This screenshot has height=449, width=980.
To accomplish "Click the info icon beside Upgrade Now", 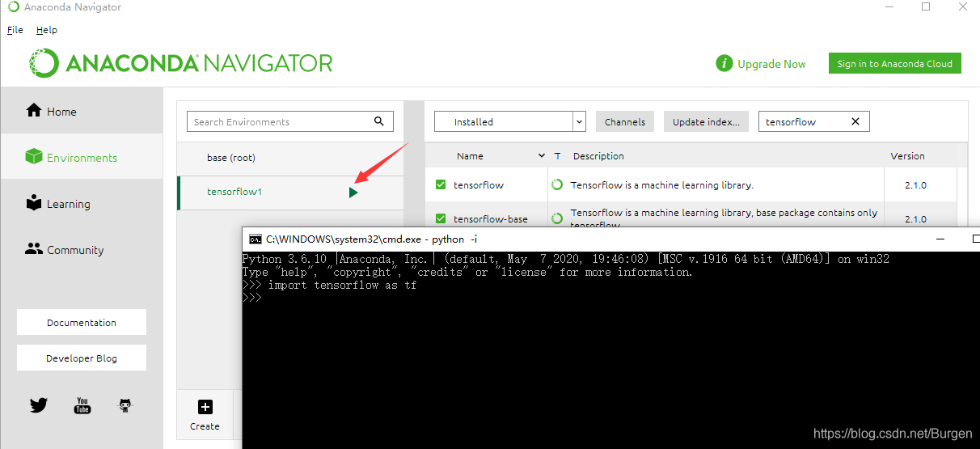I will pos(724,64).
